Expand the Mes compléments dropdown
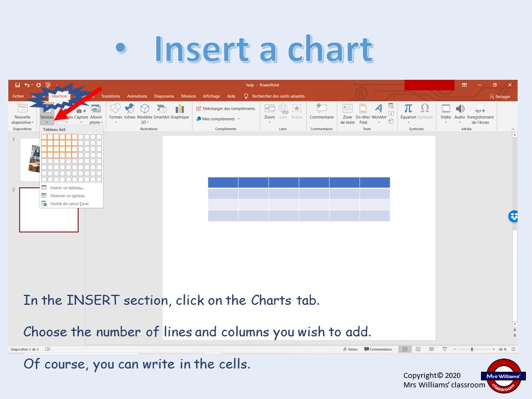The width and height of the screenshot is (532, 399). [218, 119]
